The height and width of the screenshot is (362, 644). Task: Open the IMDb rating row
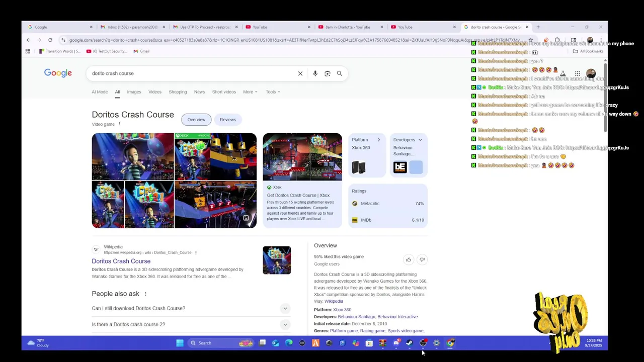(388, 220)
